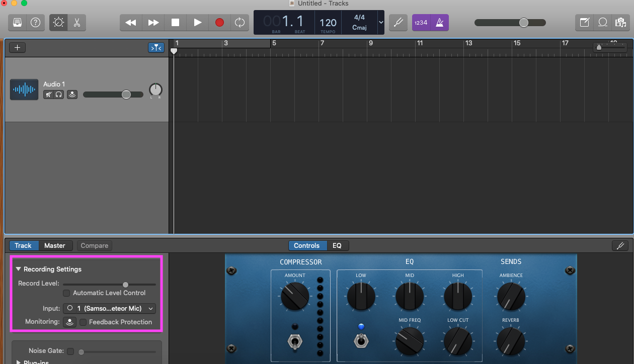This screenshot has height=364, width=634.
Task: Toggle Smart Controls button in toolbar
Action: coord(58,23)
